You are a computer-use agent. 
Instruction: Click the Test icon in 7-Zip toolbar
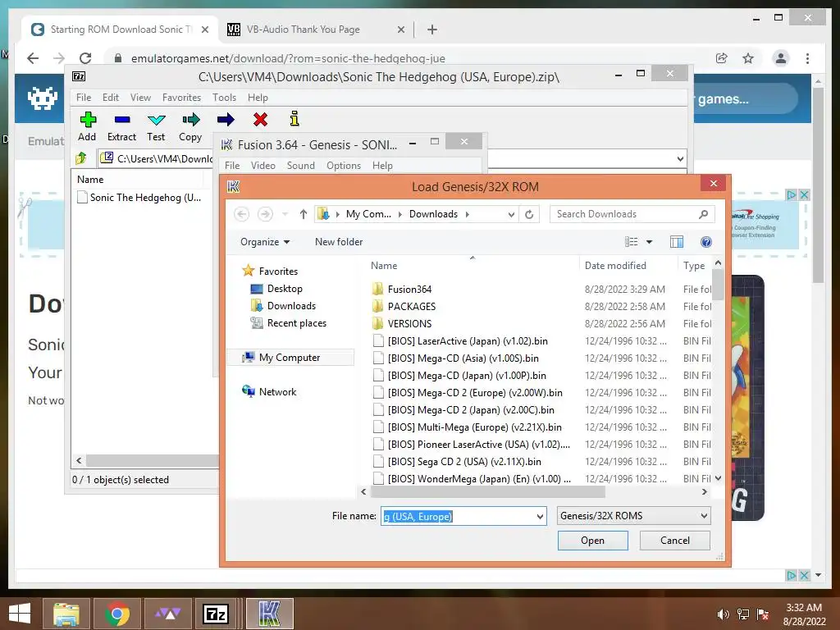(157, 120)
